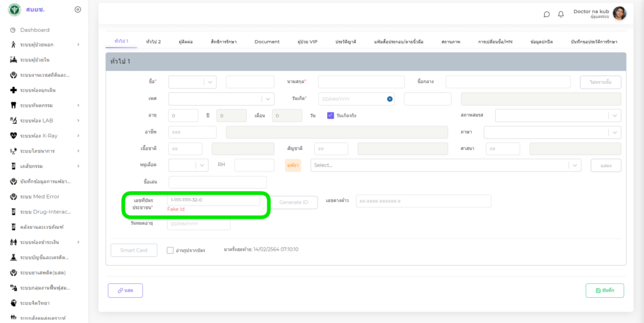Screen dimensions: 644x323
Task: Switch to the ทั่วไป 2 tab
Action: (153, 41)
